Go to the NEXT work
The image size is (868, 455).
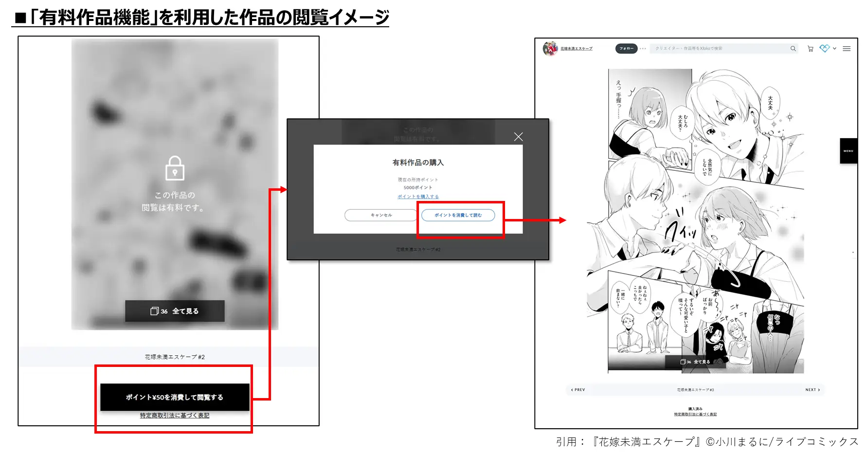tap(813, 390)
